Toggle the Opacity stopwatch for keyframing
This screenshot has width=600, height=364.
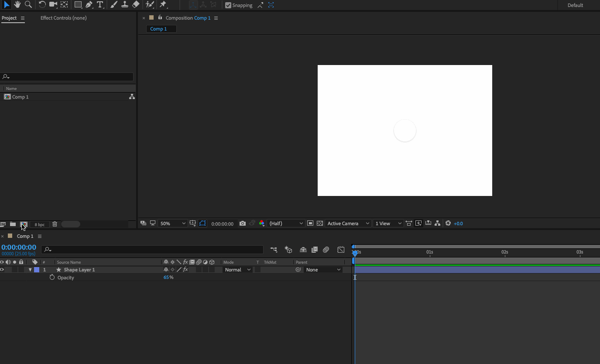[x=52, y=278]
